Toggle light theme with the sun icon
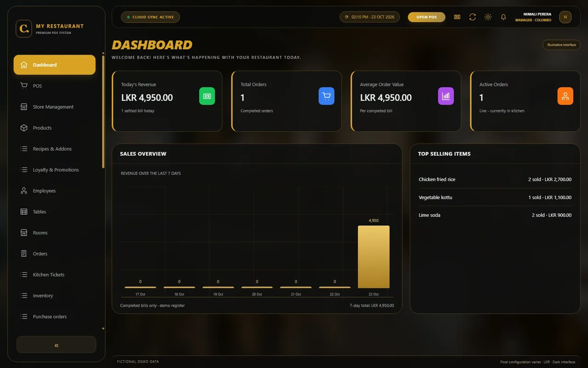This screenshot has height=368, width=588. [488, 17]
